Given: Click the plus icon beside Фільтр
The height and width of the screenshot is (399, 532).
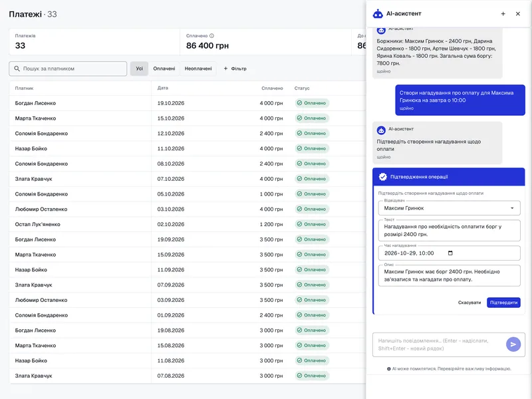Looking at the screenshot, I should [225, 68].
